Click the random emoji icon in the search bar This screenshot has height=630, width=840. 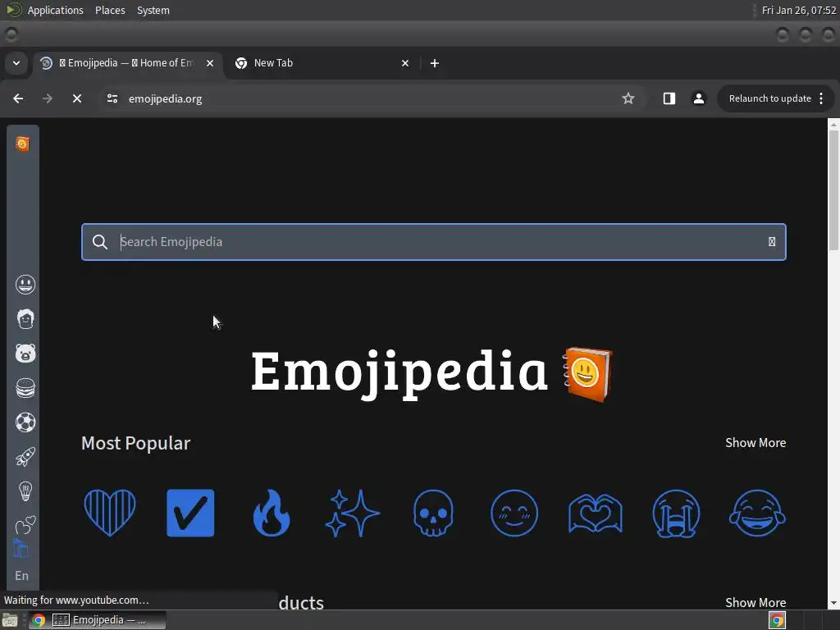point(772,242)
